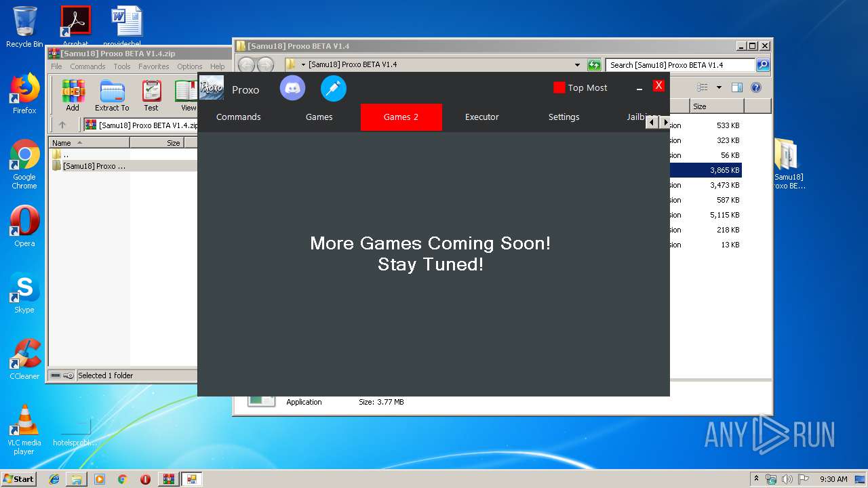Open the Windows Start menu
The width and height of the screenshot is (868, 488).
coord(19,479)
